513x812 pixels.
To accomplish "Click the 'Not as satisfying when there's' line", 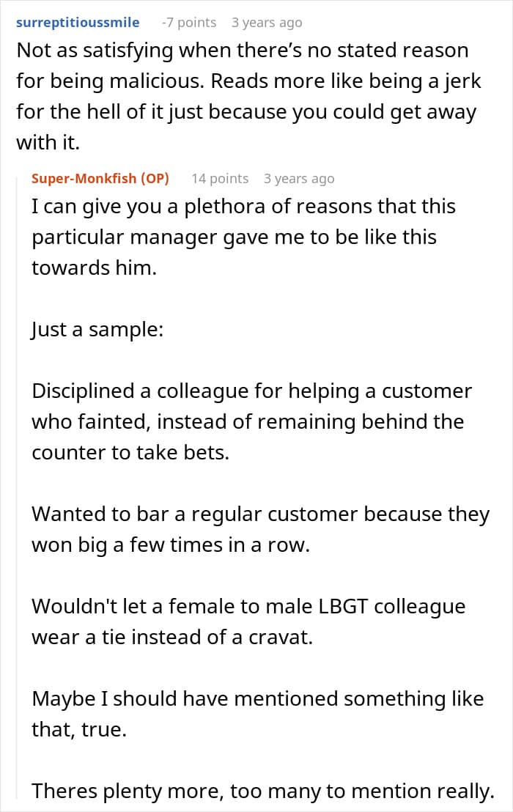I will 243,51.
